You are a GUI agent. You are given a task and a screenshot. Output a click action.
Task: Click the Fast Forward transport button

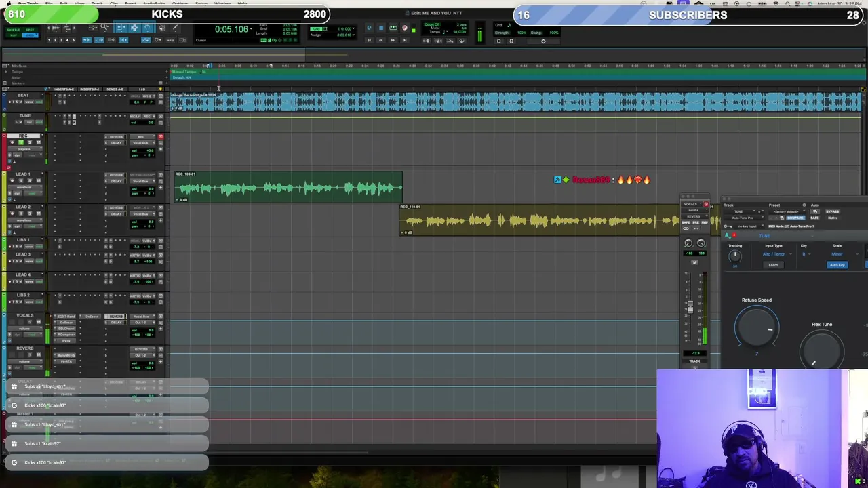393,40
